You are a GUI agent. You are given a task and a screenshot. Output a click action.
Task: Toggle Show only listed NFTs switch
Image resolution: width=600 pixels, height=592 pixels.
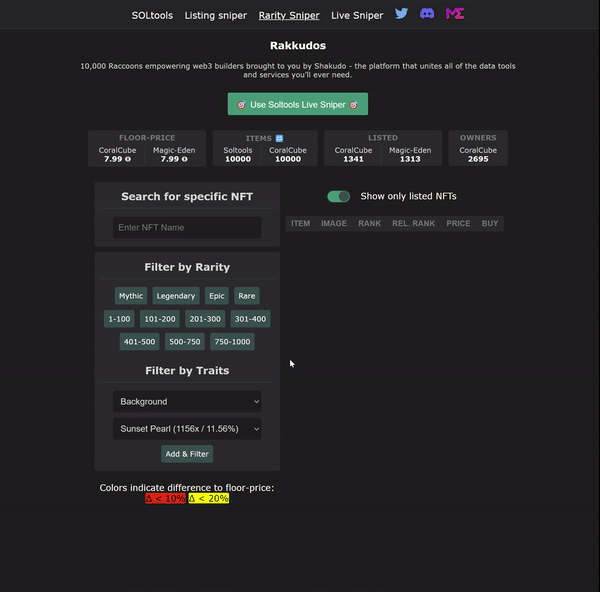[x=338, y=197]
